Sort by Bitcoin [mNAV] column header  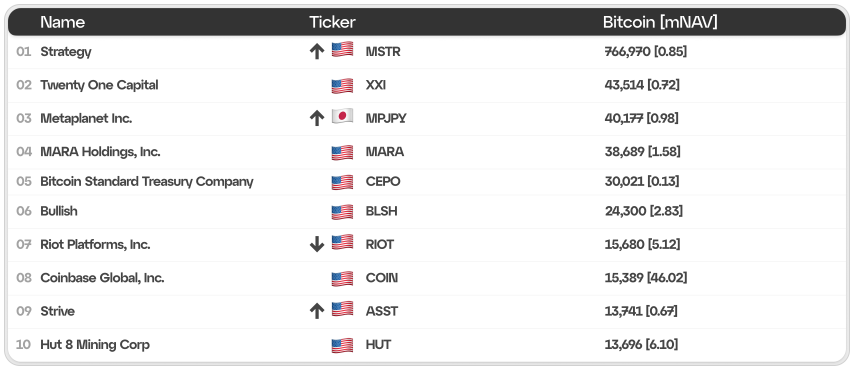point(660,22)
